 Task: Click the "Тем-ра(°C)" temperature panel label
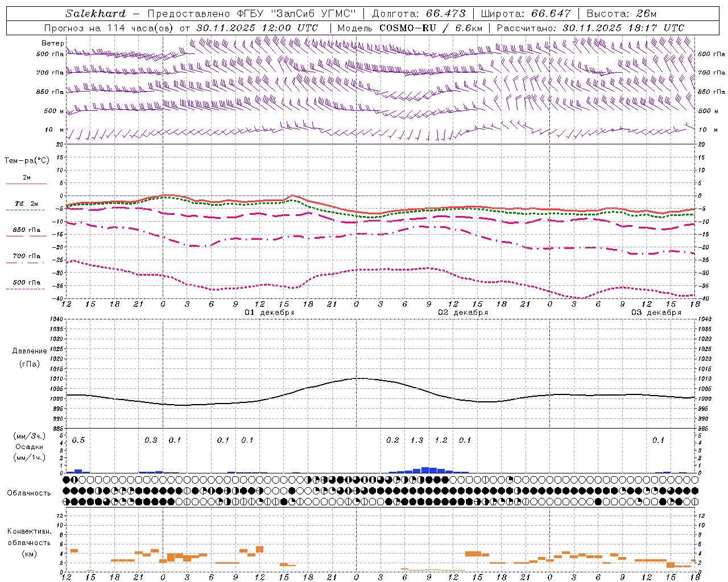27,161
